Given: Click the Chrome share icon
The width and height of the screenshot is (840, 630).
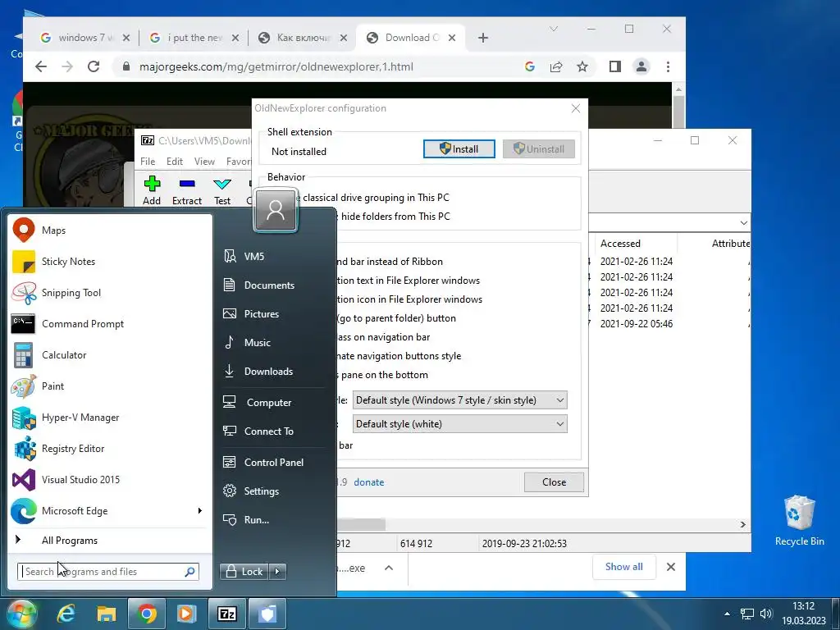Looking at the screenshot, I should (556, 66).
